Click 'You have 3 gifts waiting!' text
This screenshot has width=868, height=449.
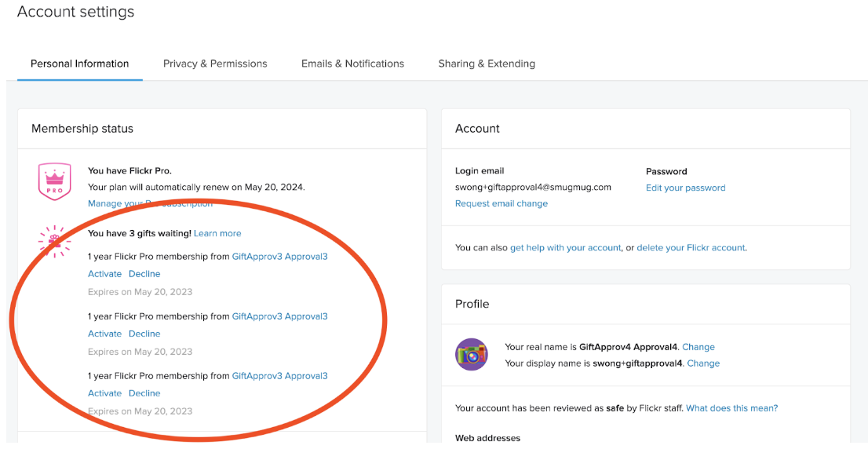pyautogui.click(x=140, y=234)
